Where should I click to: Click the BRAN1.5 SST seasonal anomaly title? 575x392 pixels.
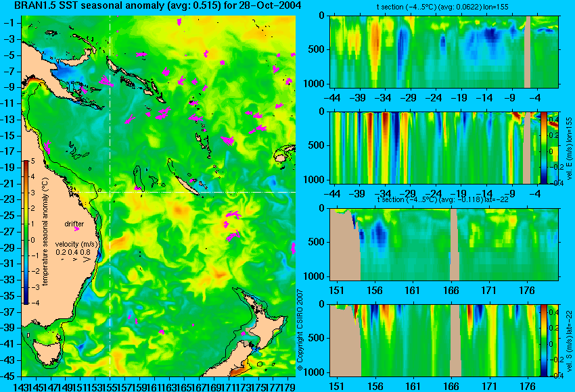158,5
